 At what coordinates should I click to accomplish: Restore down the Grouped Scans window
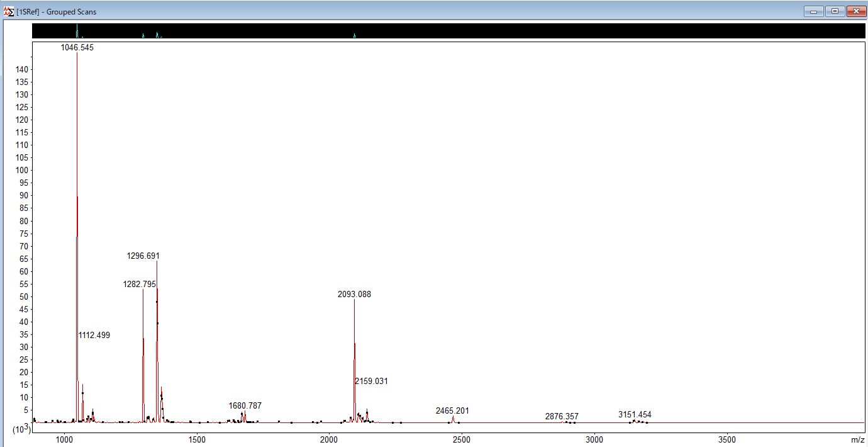click(835, 11)
